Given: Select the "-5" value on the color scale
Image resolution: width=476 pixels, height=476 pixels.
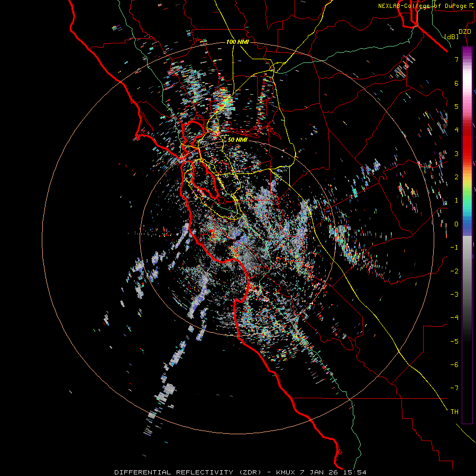Looking at the screenshot, I should pos(454,342).
